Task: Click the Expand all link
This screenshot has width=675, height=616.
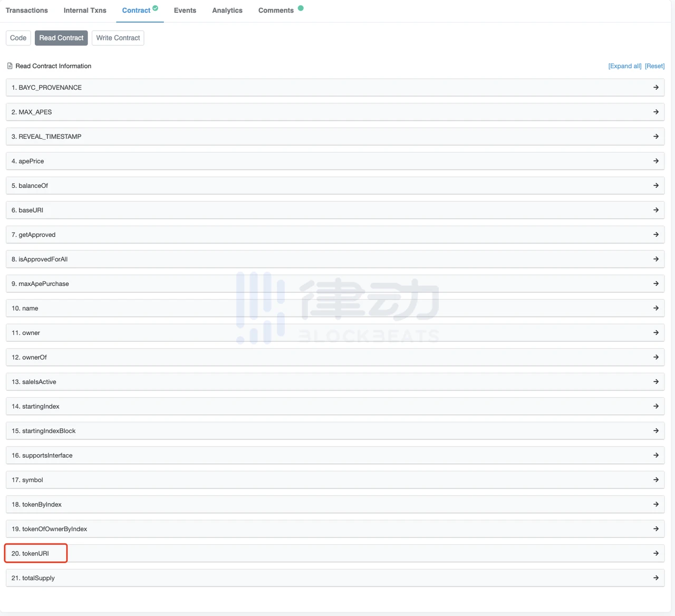Action: pos(625,66)
